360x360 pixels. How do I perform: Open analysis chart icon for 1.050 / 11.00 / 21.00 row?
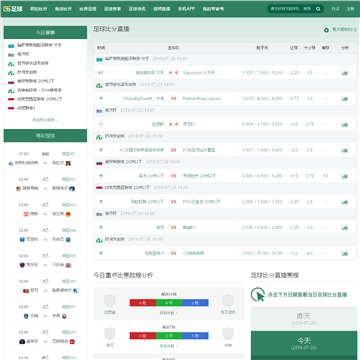coord(345,254)
